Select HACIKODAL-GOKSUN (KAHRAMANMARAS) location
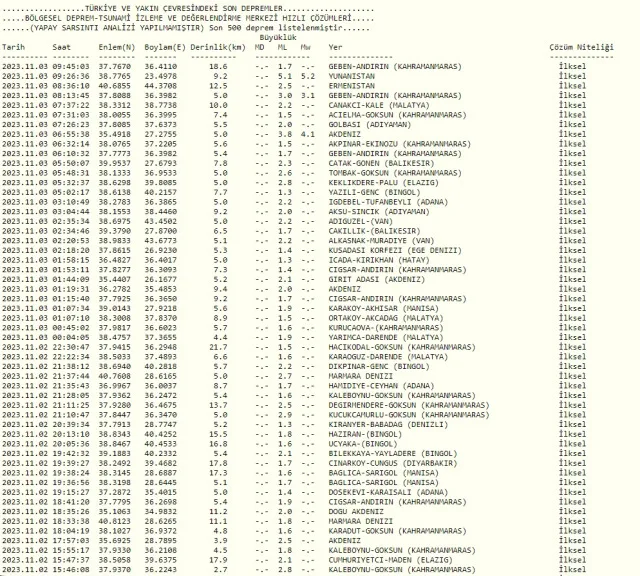The image size is (640, 576). tap(402, 347)
